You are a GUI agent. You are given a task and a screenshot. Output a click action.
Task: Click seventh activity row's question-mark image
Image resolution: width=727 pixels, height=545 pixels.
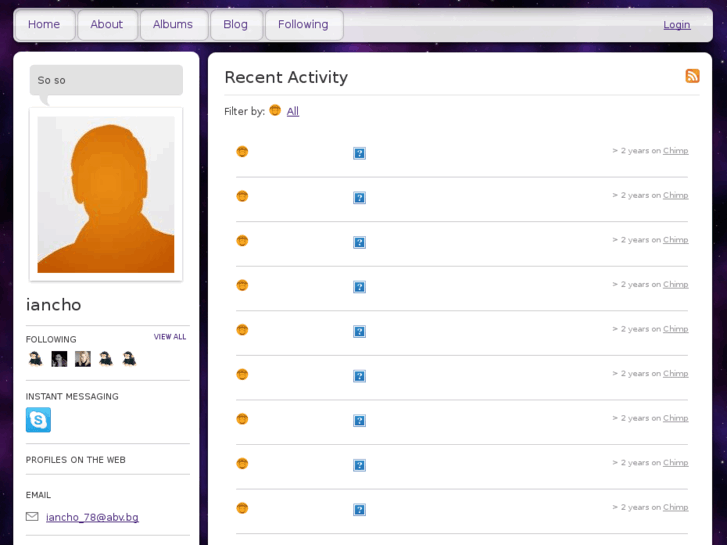coord(359,421)
